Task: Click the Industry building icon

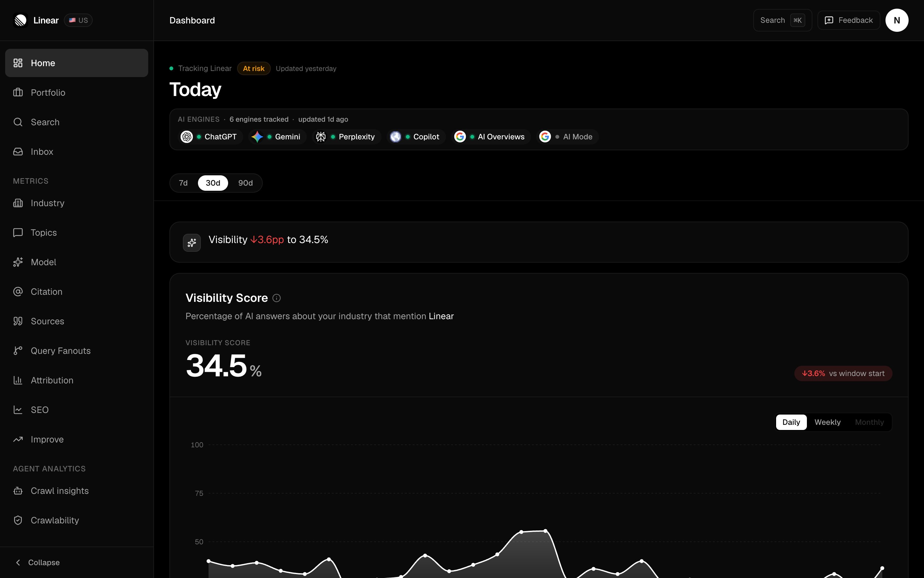Action: click(18, 203)
